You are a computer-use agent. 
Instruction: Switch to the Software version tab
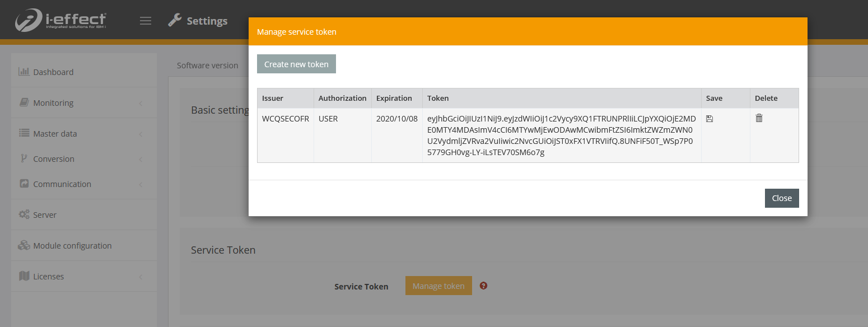pyautogui.click(x=207, y=66)
